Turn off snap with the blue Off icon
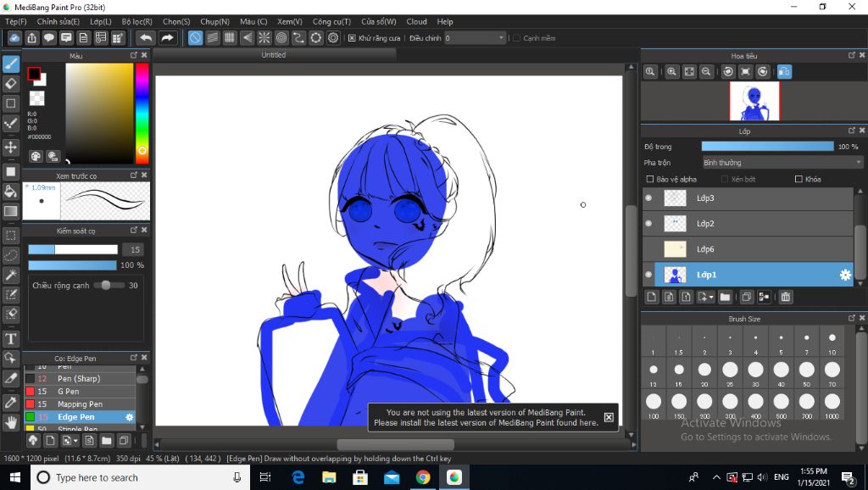 pos(196,38)
